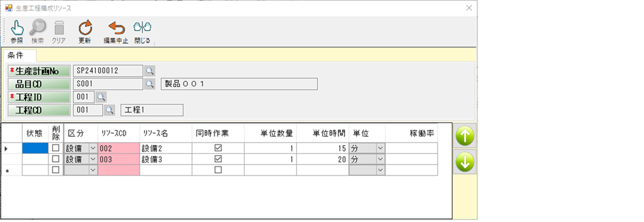
Task: Tick 同時作業 checkbox in new row
Action: tap(218, 170)
